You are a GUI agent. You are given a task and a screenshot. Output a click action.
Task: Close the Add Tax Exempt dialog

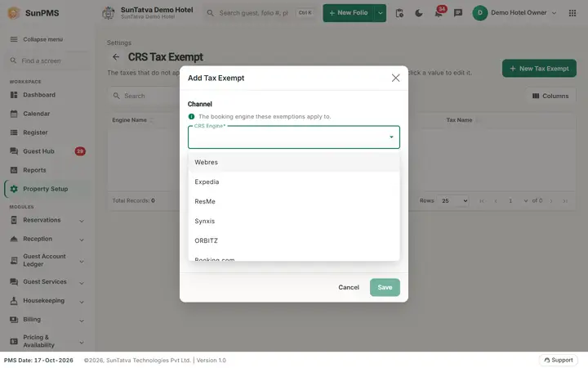click(x=395, y=79)
